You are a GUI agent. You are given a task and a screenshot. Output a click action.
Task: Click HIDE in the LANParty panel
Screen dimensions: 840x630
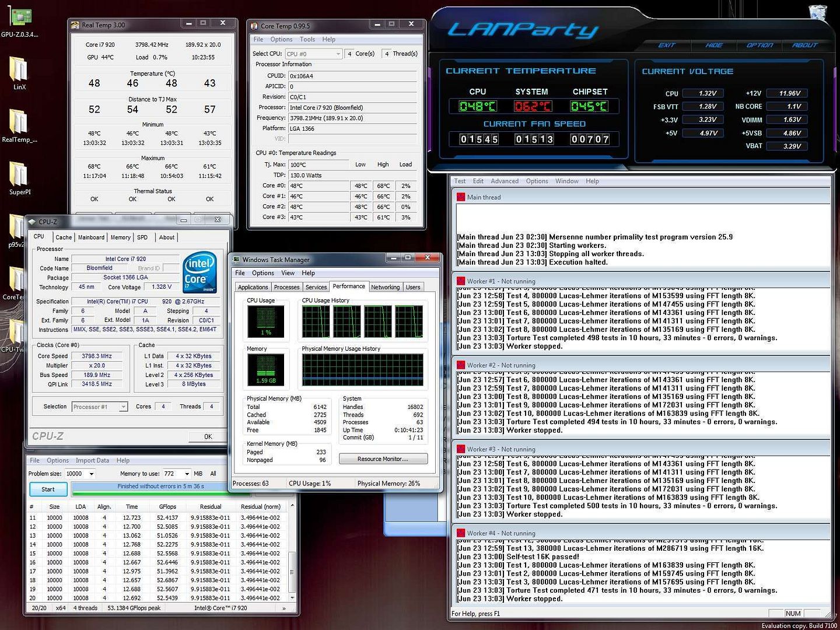point(713,45)
